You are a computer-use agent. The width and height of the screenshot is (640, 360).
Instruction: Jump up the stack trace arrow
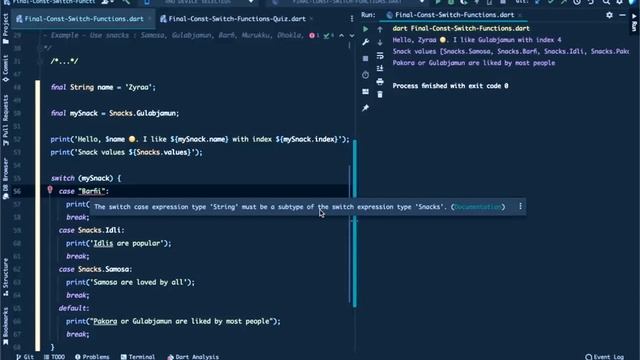pyautogui.click(x=380, y=29)
